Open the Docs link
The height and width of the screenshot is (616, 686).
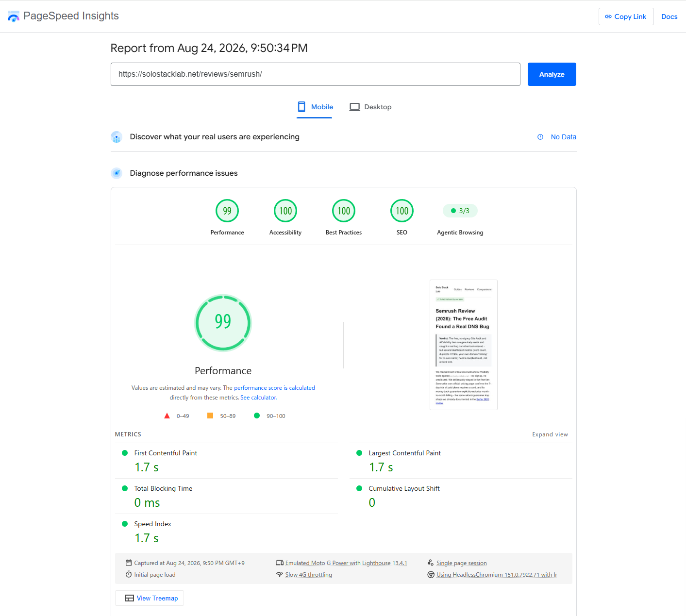pyautogui.click(x=669, y=17)
